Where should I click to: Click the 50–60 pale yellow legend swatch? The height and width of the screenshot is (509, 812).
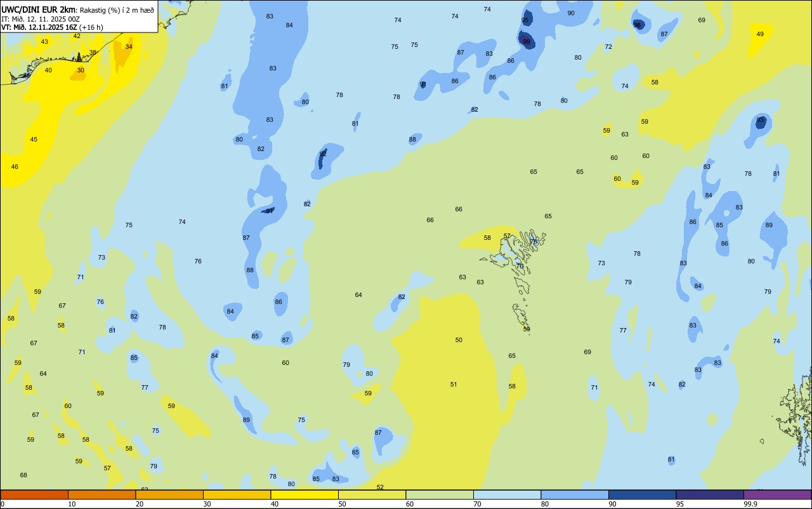(x=372, y=494)
